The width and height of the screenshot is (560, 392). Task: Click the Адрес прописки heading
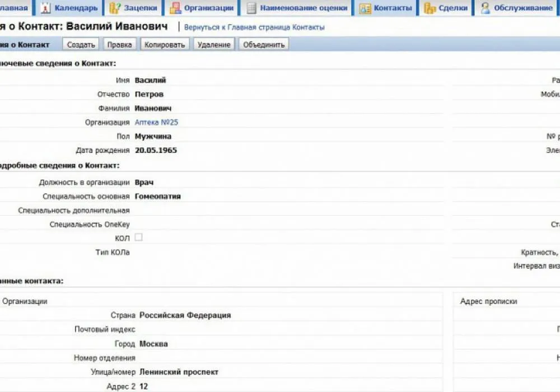(488, 301)
